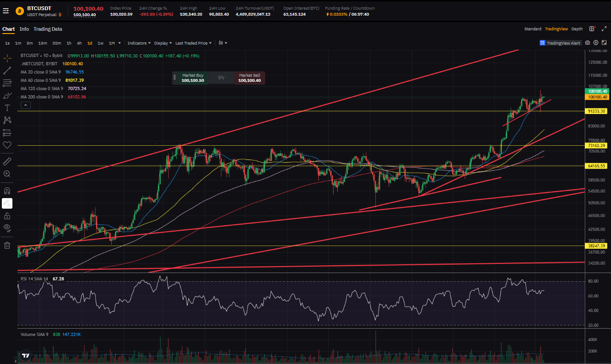Click the TradingView Alert clock icon
The width and height of the screenshot is (611, 364).
point(543,43)
